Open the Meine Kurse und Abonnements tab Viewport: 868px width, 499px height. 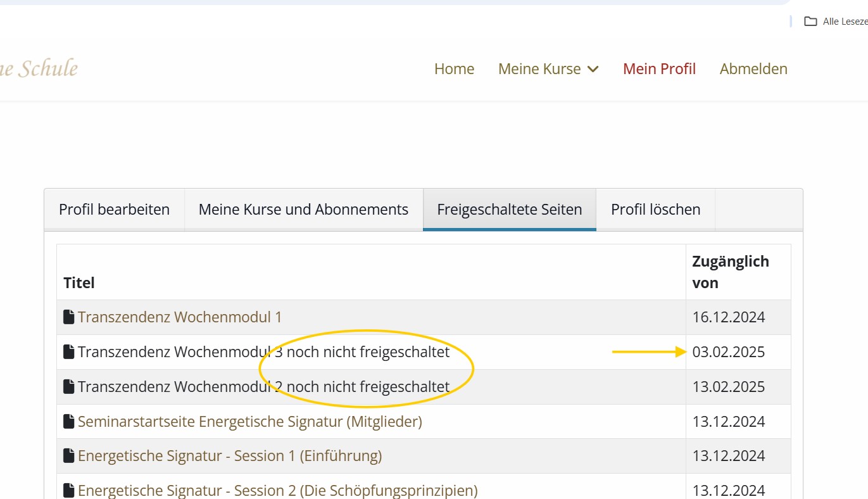click(303, 210)
